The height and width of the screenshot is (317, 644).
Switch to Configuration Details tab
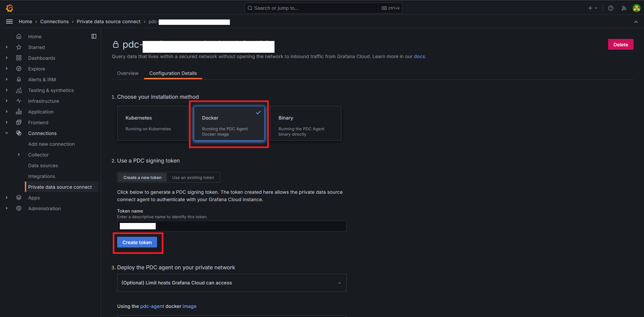pos(173,73)
